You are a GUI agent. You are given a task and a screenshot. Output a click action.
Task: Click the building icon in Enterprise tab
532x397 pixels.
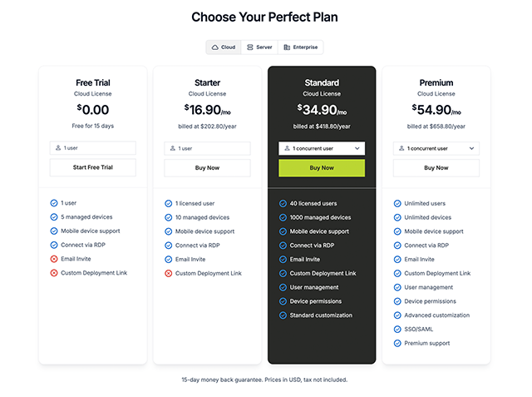coord(287,47)
